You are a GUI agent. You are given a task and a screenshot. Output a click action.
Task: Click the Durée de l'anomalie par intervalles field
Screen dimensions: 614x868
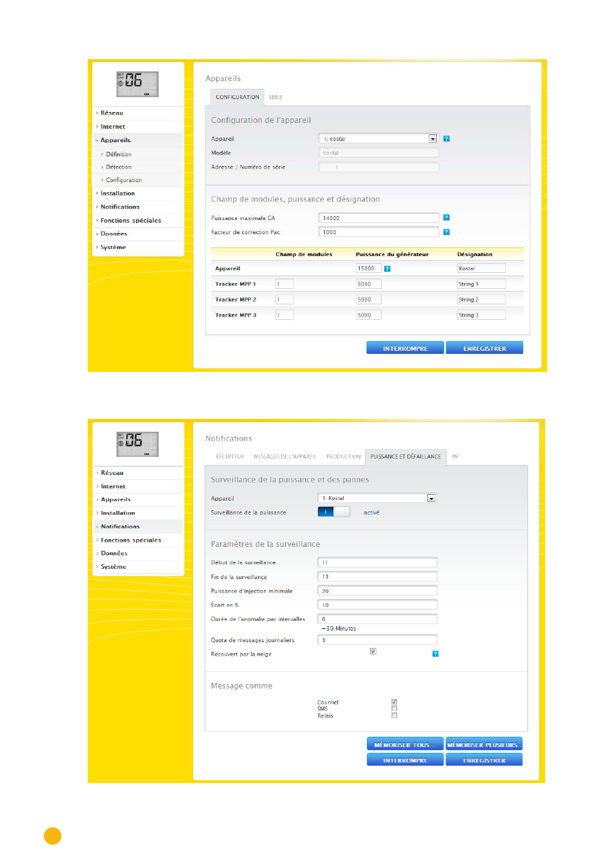click(377, 619)
